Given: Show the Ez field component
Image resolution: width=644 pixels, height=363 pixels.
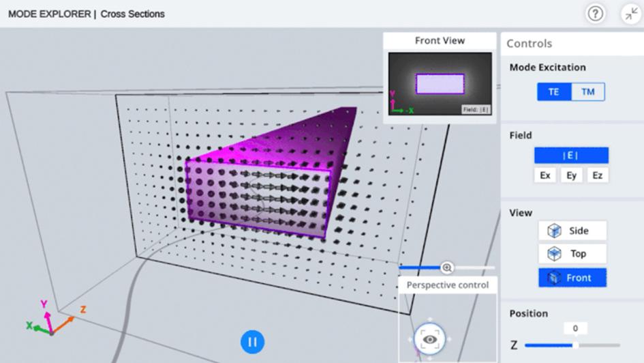Looking at the screenshot, I should [598, 175].
